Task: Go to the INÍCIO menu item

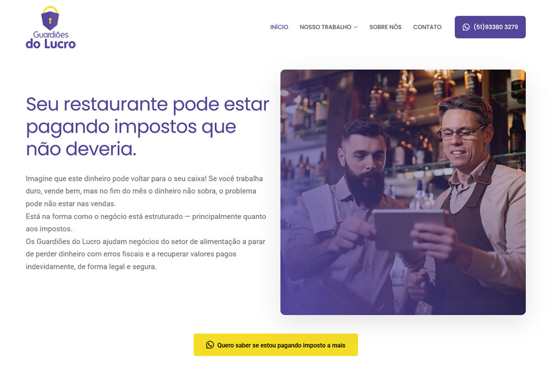Action: point(279,27)
